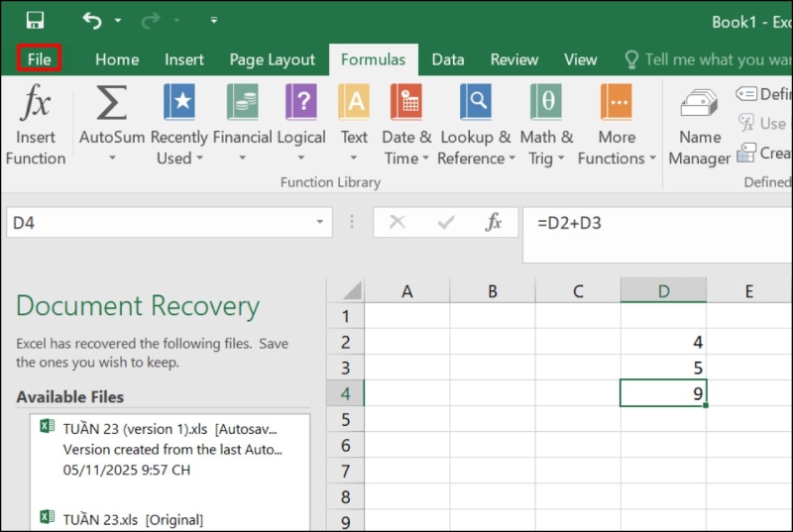Click the Save icon in the quick access toolbar
Screen dimensions: 793x532
click(x=35, y=20)
